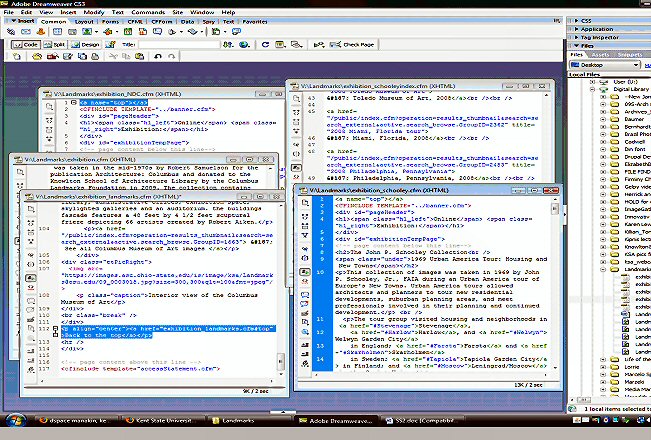The image size is (651, 440).
Task: Click the Refresh Design View icon
Action: pyautogui.click(x=265, y=44)
